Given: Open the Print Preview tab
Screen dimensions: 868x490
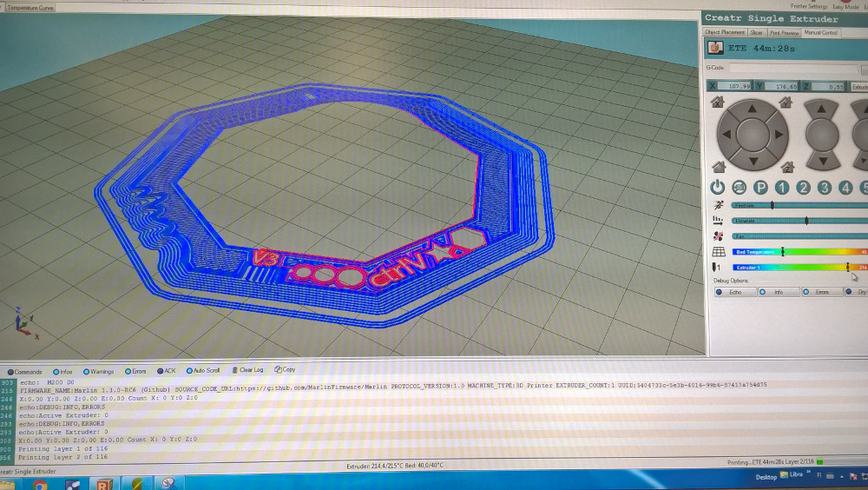Looking at the screenshot, I should (x=785, y=33).
